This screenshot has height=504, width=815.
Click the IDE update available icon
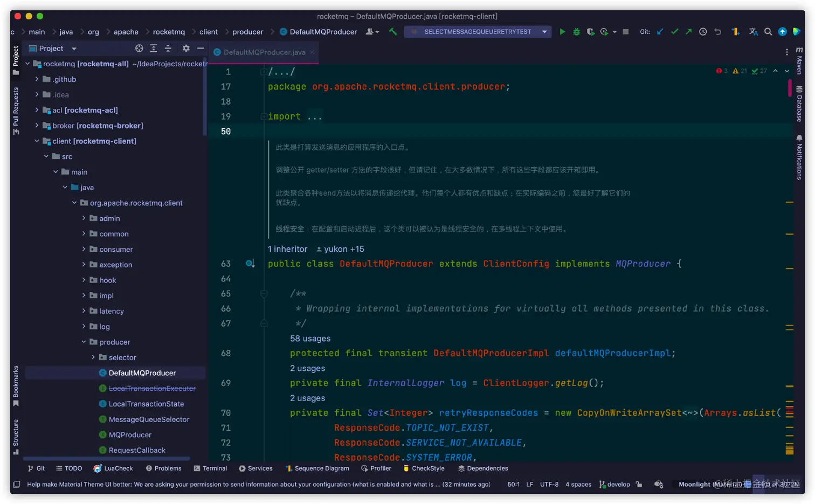[x=783, y=32]
